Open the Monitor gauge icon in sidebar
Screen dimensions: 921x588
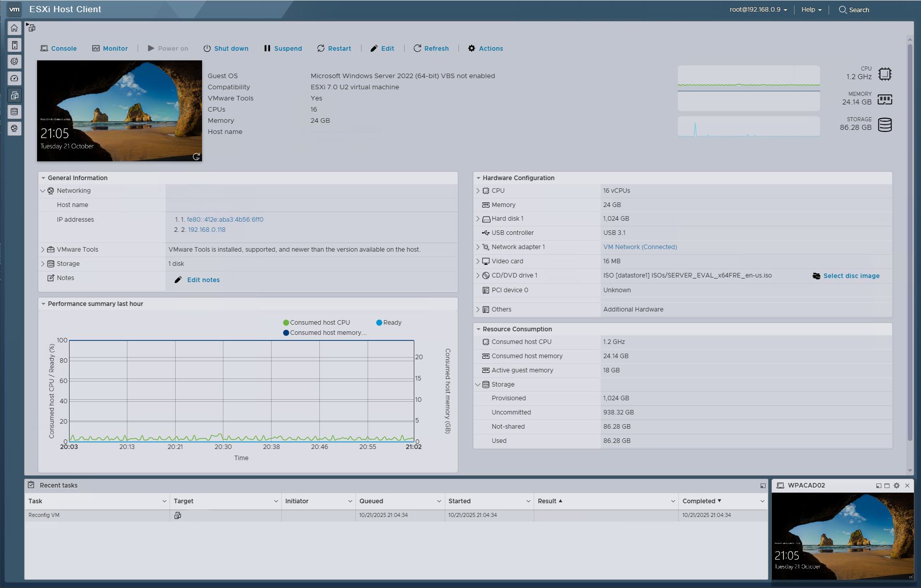coord(14,78)
